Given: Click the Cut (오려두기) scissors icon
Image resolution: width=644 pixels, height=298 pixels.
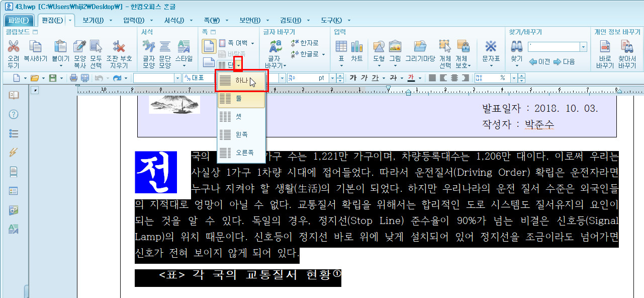Looking at the screenshot, I should (x=14, y=46).
